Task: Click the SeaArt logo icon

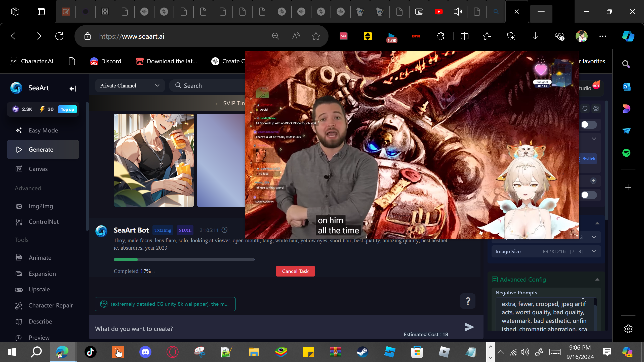Action: coord(16,88)
